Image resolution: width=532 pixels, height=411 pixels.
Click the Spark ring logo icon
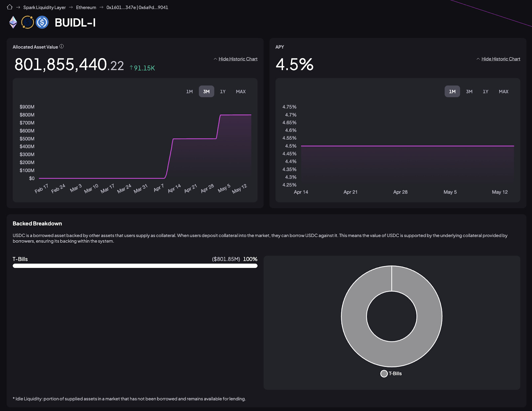(28, 22)
